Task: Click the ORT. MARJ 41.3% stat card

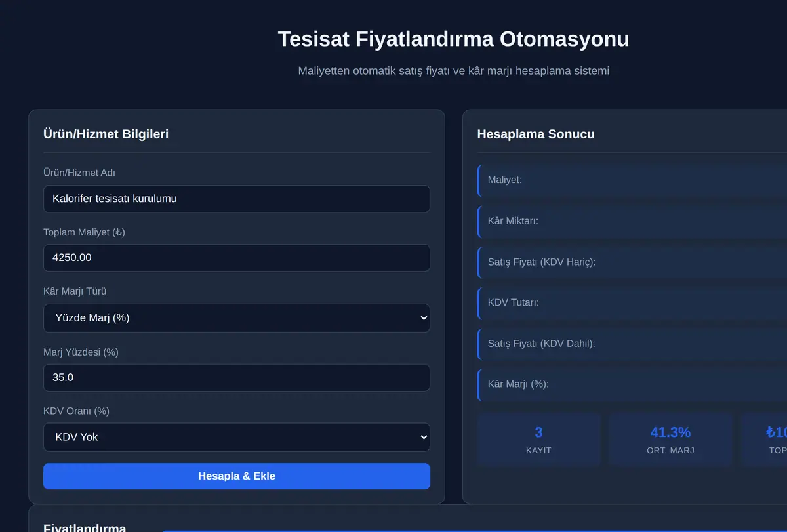Action: click(x=670, y=440)
